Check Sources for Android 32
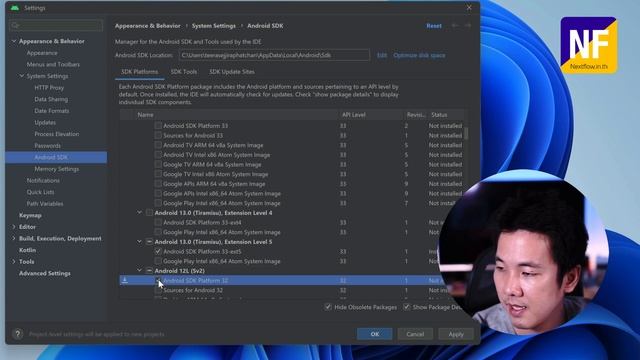The image size is (640, 360). 158,290
